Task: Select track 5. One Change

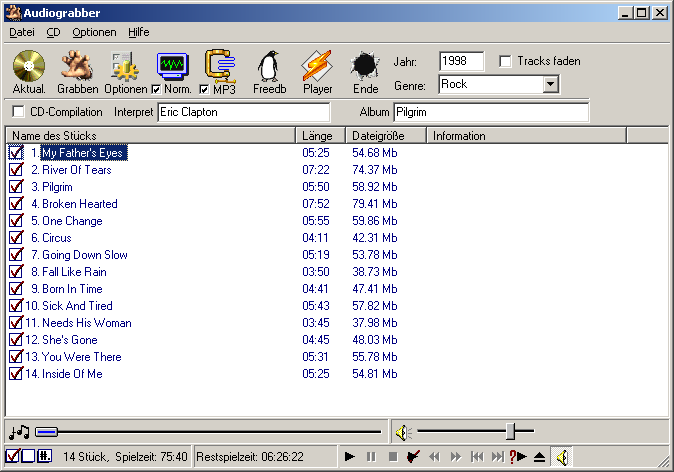Action: click(x=72, y=221)
